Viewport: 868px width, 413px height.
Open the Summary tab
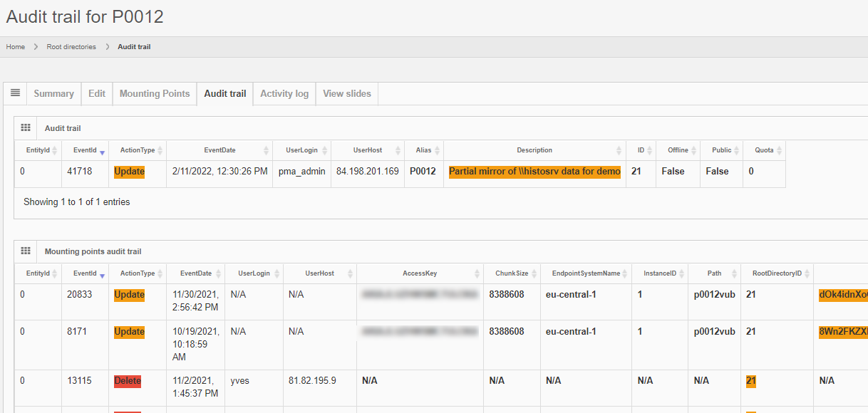(x=53, y=94)
